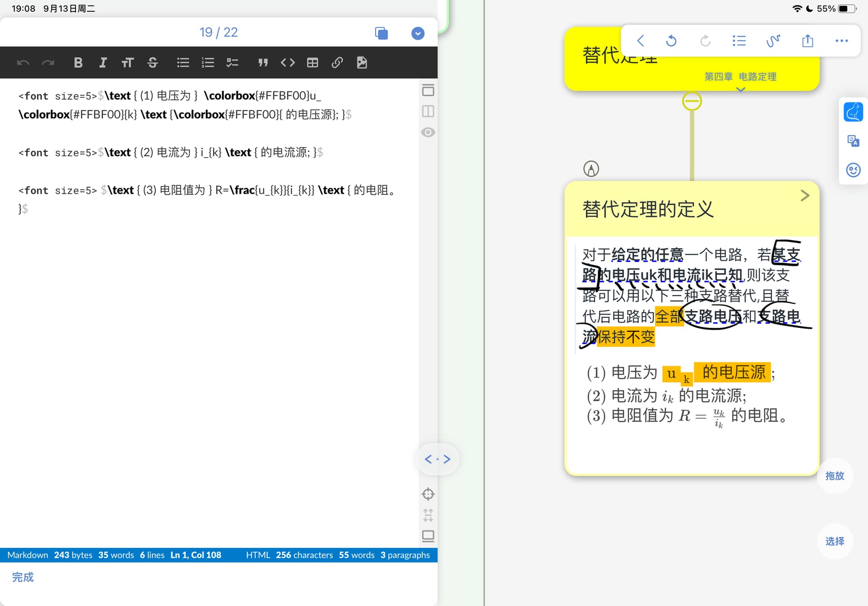Switch to single-pane editor layout
Screen dimensions: 868x606
[428, 90]
